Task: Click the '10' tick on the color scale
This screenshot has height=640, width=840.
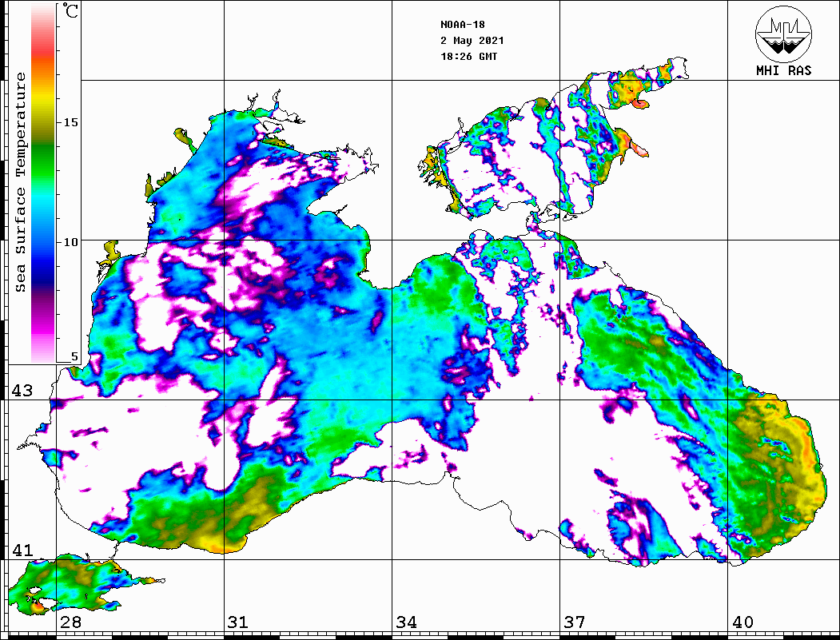Action: point(70,242)
